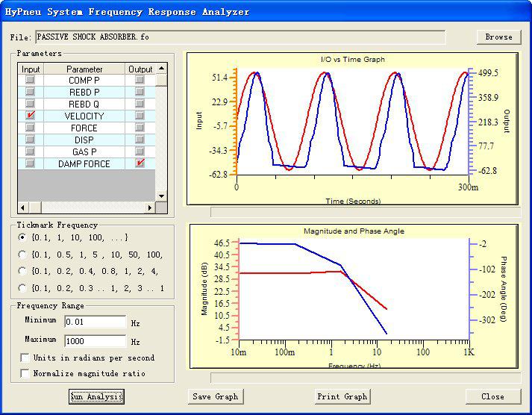
Task: Click the Output column header
Action: point(140,69)
